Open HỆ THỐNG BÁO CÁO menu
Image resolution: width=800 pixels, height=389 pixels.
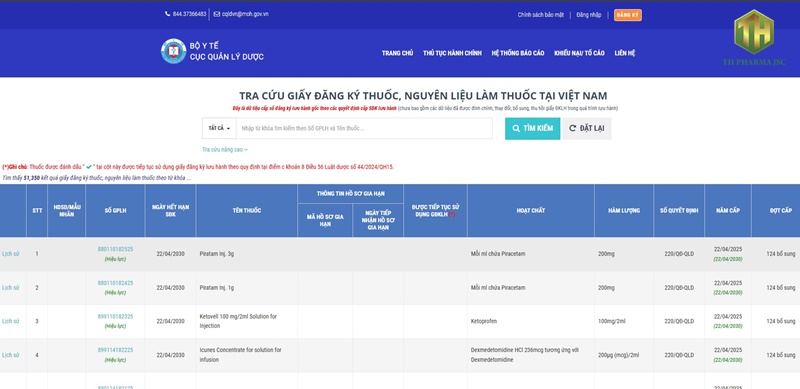pyautogui.click(x=518, y=53)
